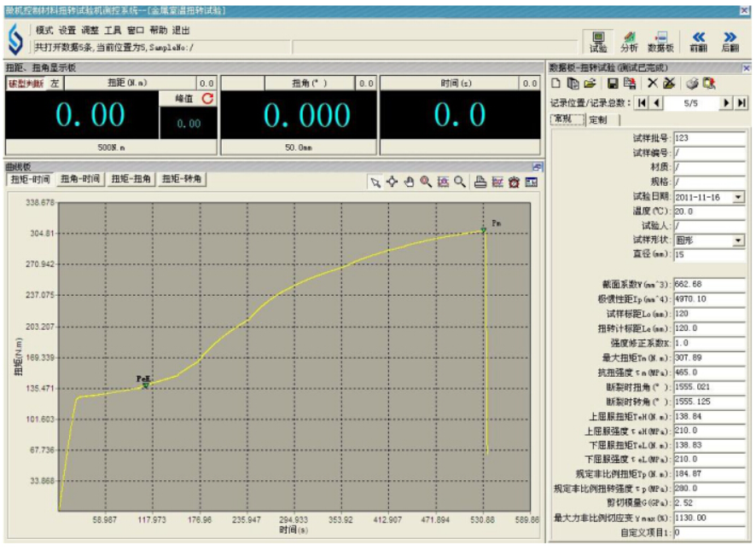
Task: Select the 常规 tab in data board
Action: [567, 119]
